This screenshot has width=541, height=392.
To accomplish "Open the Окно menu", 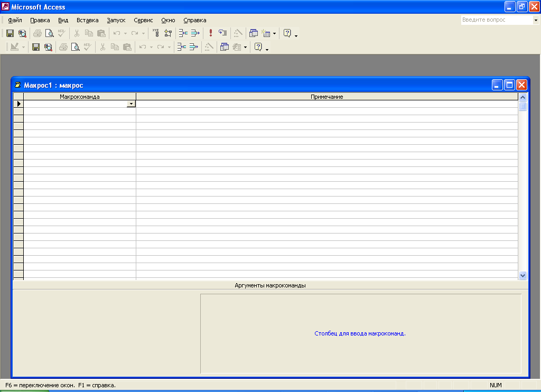I will click(168, 20).
